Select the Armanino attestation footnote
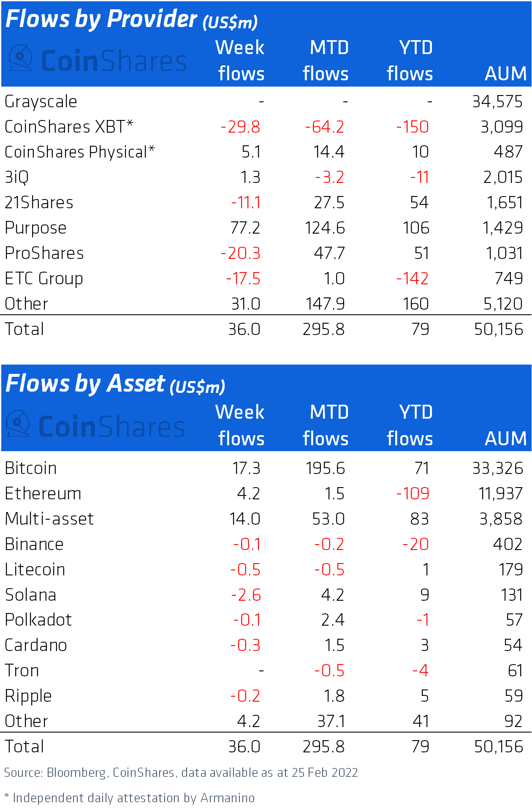 tap(129, 798)
